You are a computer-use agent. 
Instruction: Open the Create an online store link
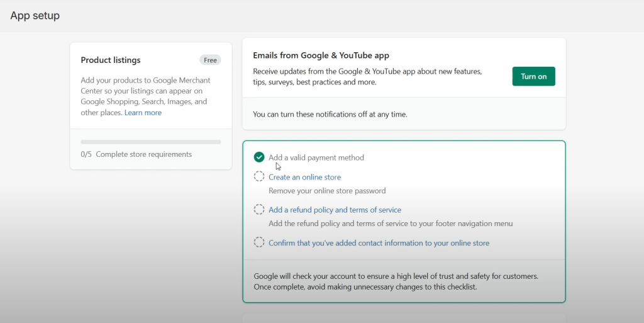[x=304, y=177]
